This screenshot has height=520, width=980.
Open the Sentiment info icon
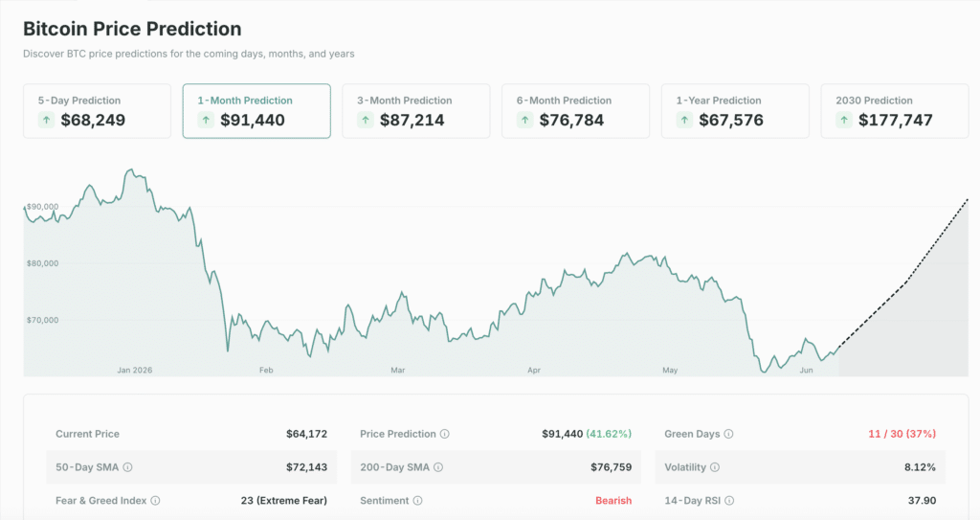coord(417,501)
